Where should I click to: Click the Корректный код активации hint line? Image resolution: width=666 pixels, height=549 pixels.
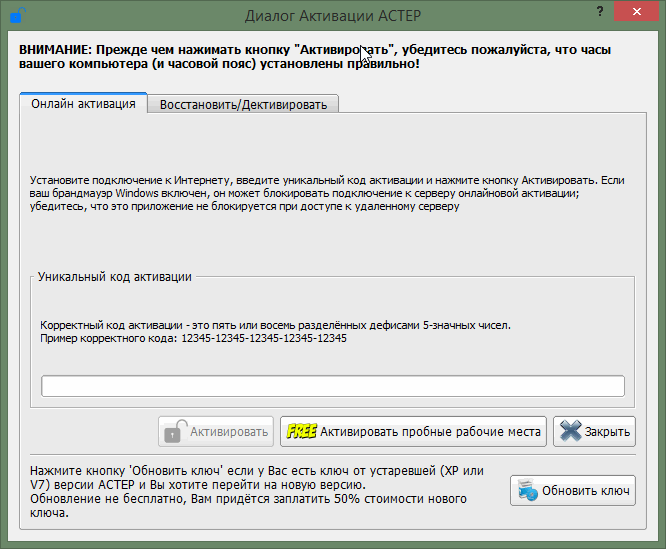click(275, 325)
